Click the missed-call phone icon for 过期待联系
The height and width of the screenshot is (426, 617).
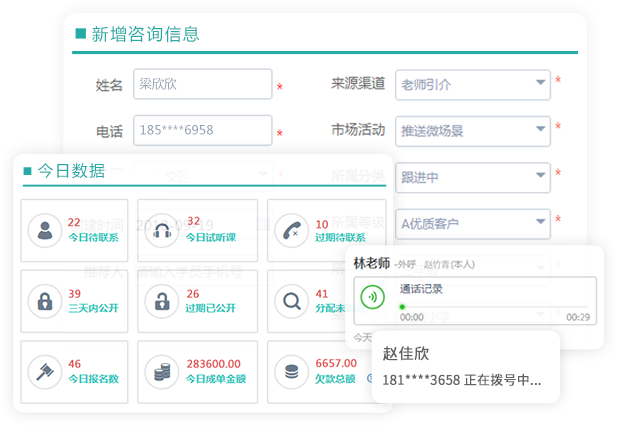[x=292, y=231]
